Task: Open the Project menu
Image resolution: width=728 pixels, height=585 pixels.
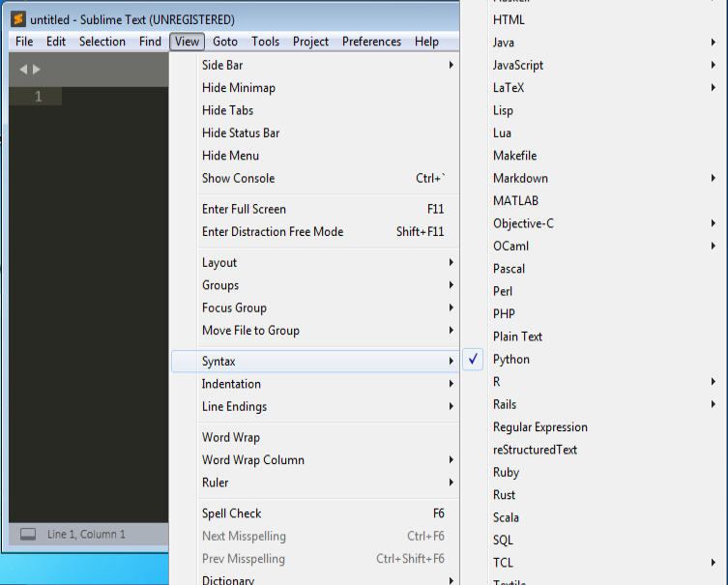Action: click(310, 42)
